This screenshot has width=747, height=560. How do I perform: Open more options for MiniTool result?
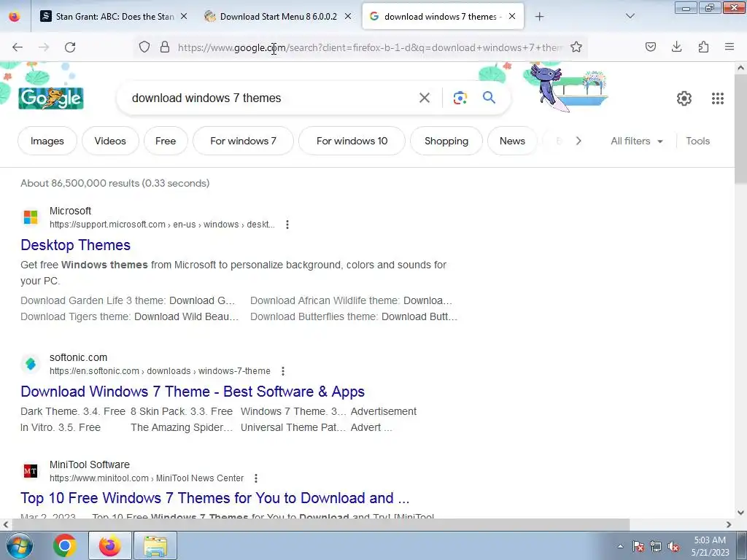pyautogui.click(x=256, y=478)
